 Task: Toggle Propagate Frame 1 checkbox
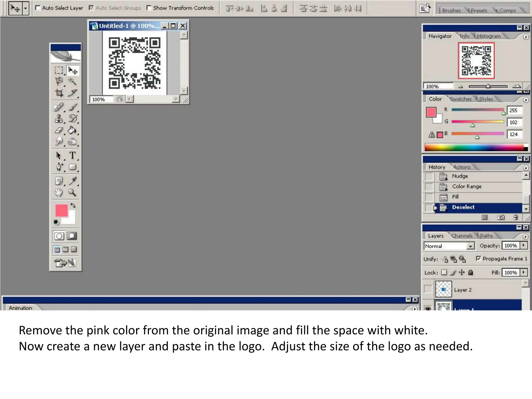pos(478,258)
